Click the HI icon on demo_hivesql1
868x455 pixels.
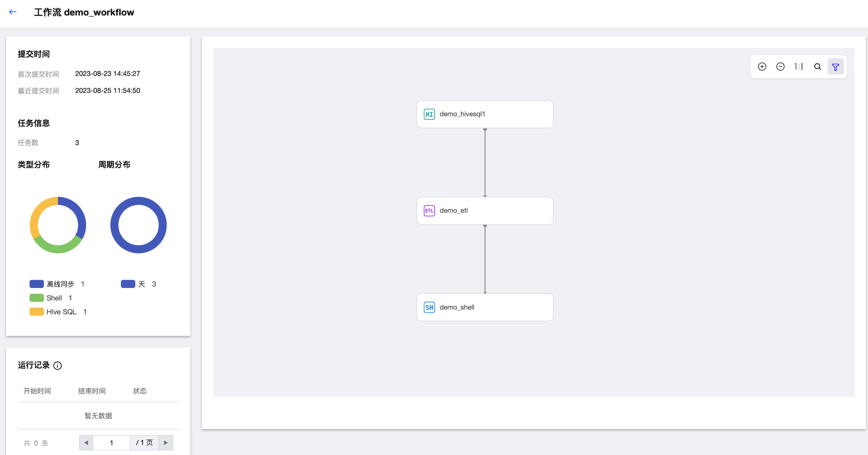pyautogui.click(x=429, y=114)
